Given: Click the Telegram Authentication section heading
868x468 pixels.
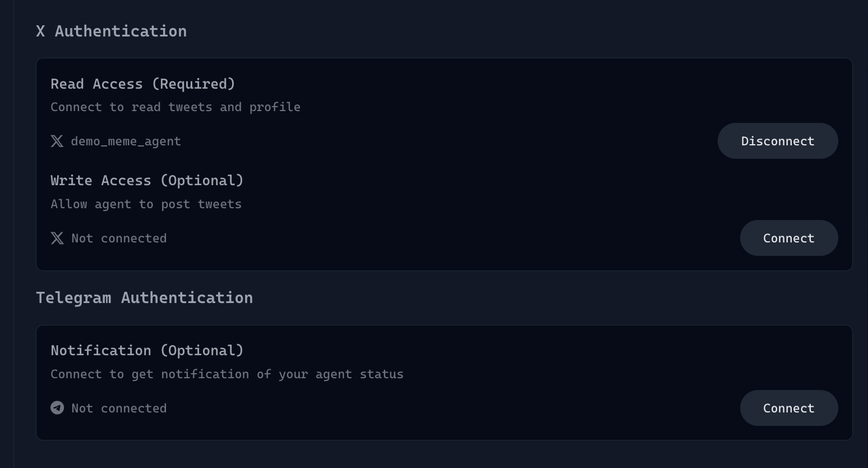Looking at the screenshot, I should click(x=144, y=298).
